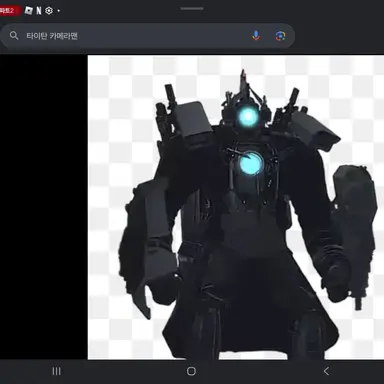The image size is (384, 384).
Task: Focus the search field with Korean query
Action: [x=147, y=36]
